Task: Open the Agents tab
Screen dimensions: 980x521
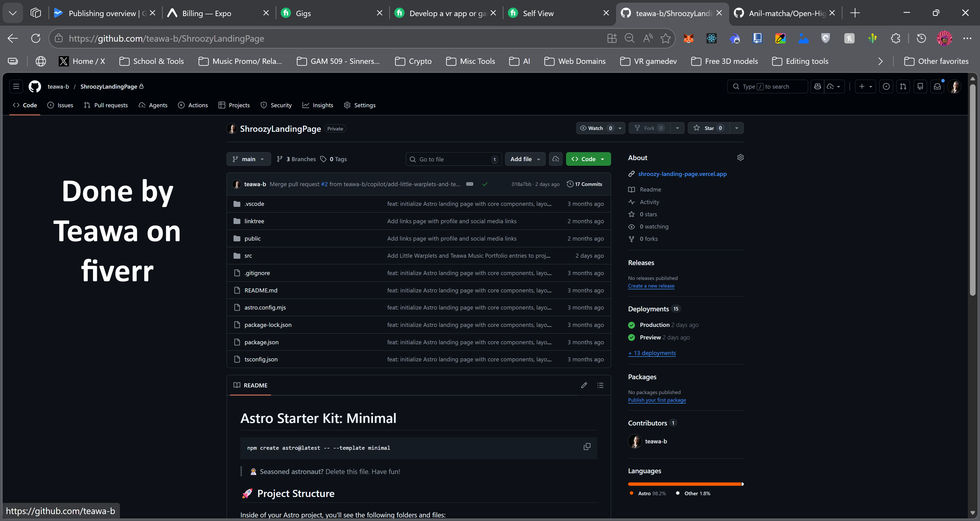Action: point(153,105)
